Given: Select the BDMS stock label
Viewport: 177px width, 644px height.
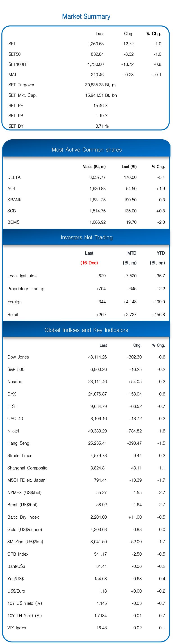Looking at the screenshot, I should [x=14, y=222].
